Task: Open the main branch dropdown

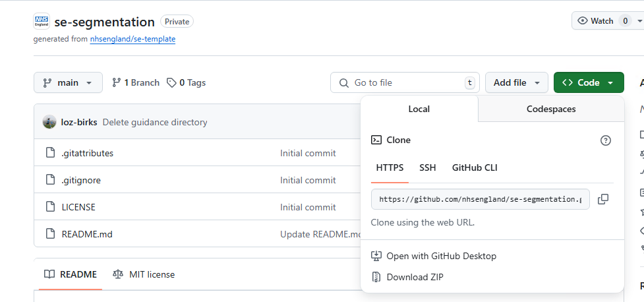Action: [68, 82]
